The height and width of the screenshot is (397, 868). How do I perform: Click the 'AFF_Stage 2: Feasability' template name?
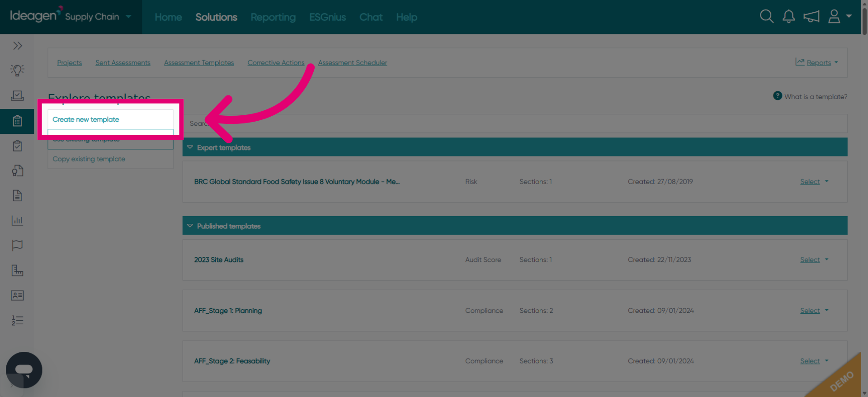pos(232,361)
